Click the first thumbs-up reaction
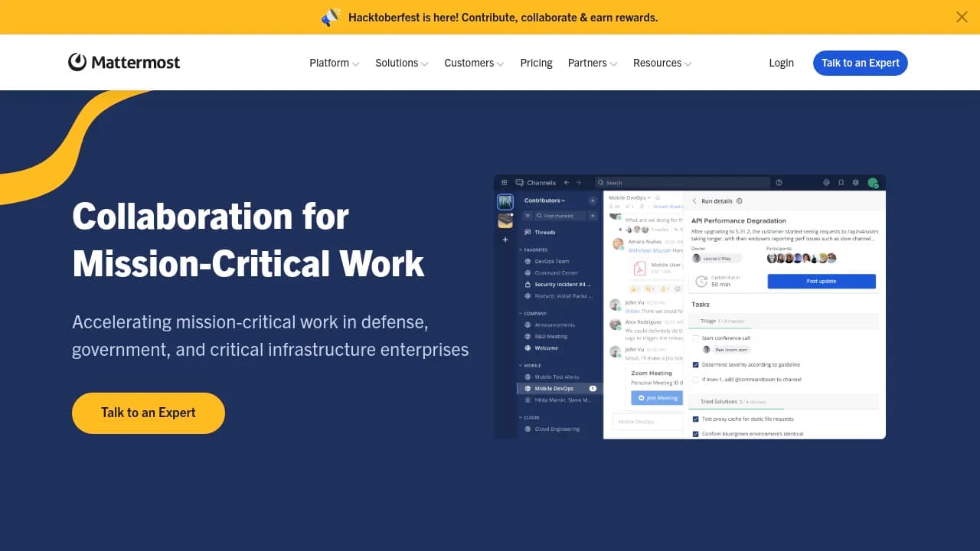 point(635,289)
